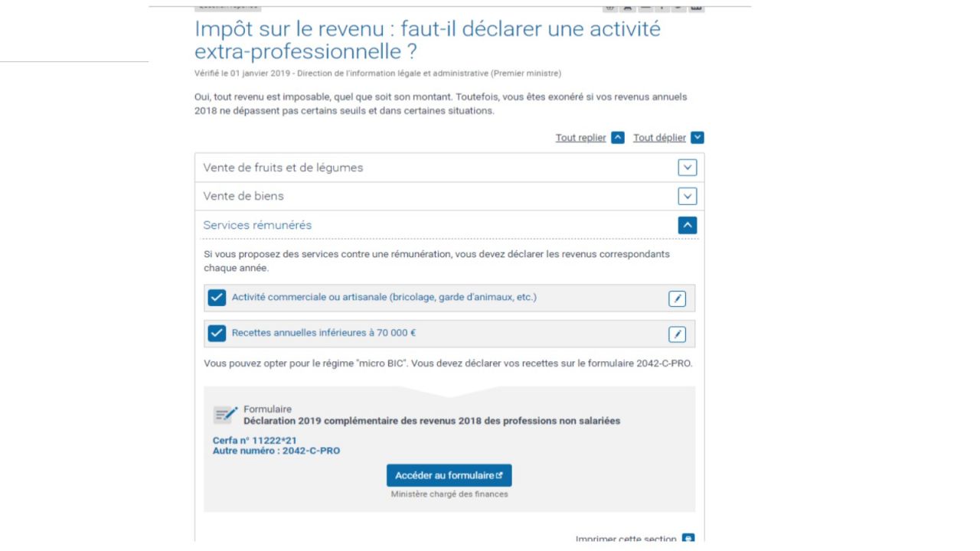Uncheck Recettes annuelles inférieures à 70 000 € checkbox
980x551 pixels.
tap(217, 334)
